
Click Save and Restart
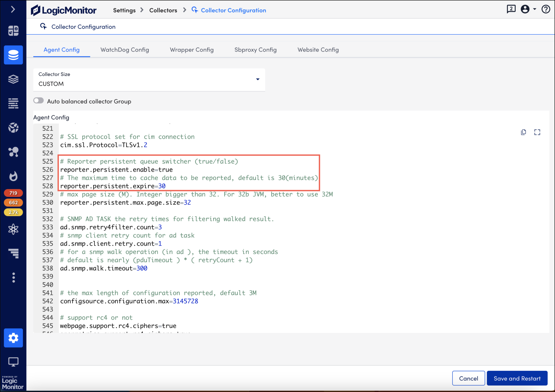coord(517,378)
